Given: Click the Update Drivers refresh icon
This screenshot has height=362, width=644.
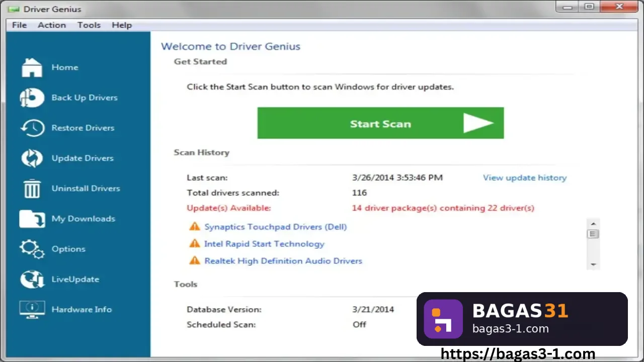Looking at the screenshot, I should (32, 158).
